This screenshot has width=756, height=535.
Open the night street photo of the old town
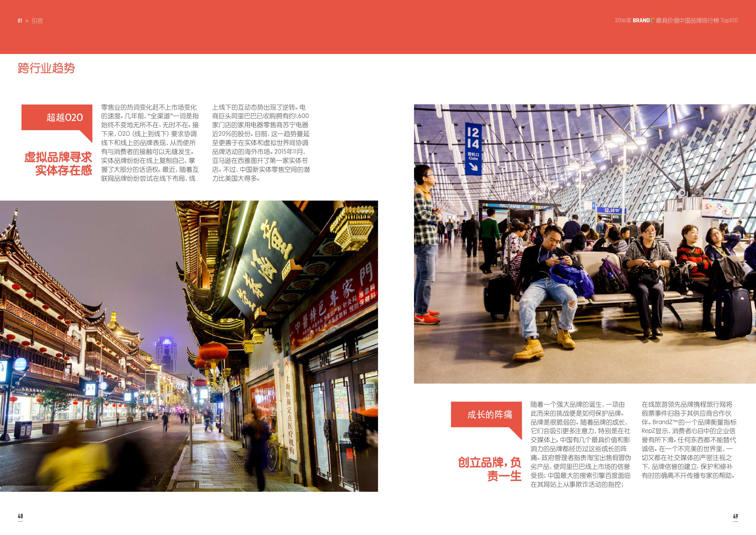(189, 346)
